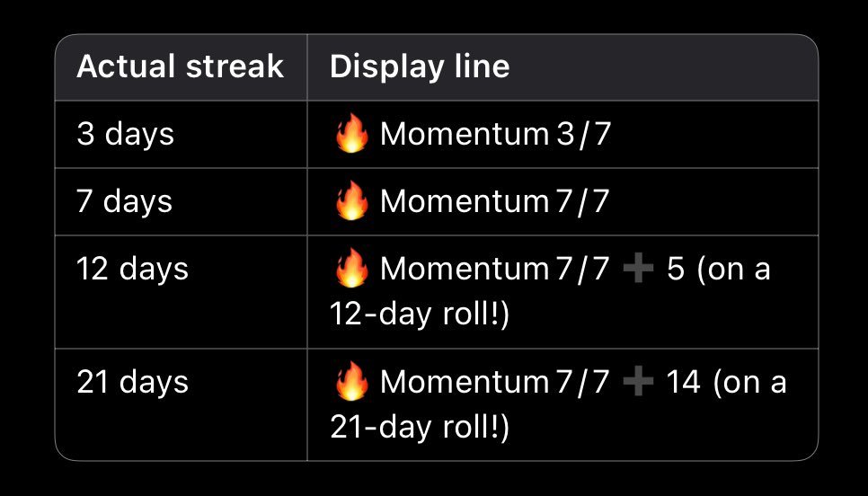This screenshot has width=868, height=496.
Task: Click the fire emoji in the 3 days row
Action: [x=350, y=135]
